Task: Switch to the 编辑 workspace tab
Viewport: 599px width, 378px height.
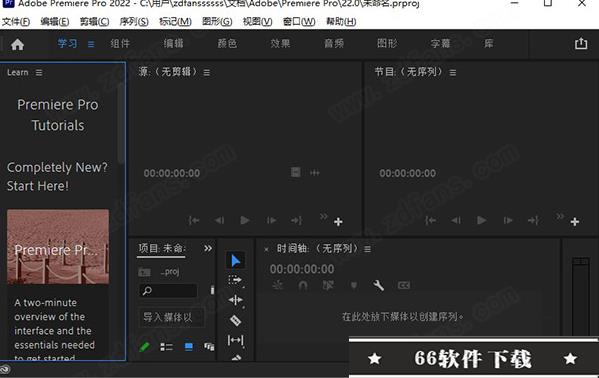Action: click(x=174, y=44)
